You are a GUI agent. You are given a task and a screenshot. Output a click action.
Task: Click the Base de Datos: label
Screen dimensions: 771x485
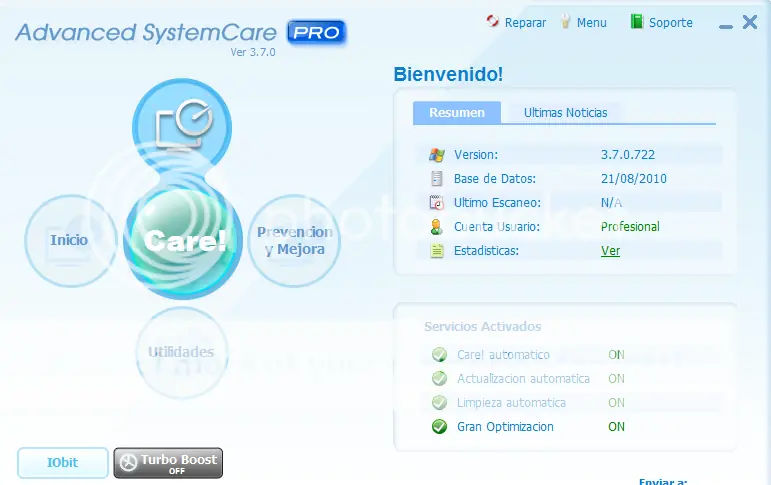(x=495, y=179)
